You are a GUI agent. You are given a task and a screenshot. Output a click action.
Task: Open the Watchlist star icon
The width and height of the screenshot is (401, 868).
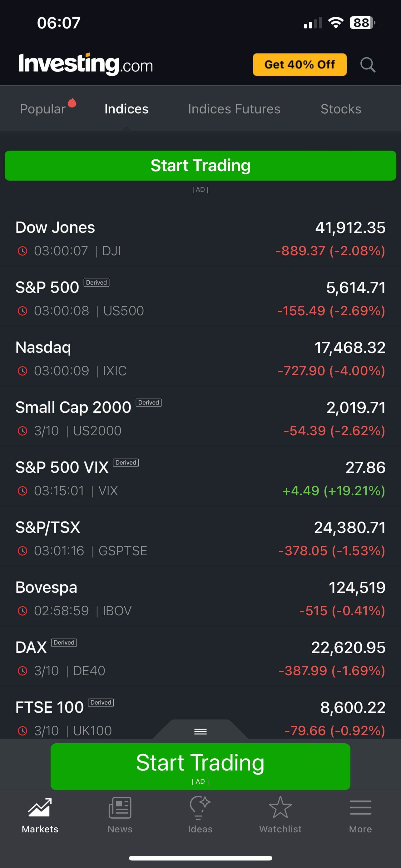(x=280, y=807)
